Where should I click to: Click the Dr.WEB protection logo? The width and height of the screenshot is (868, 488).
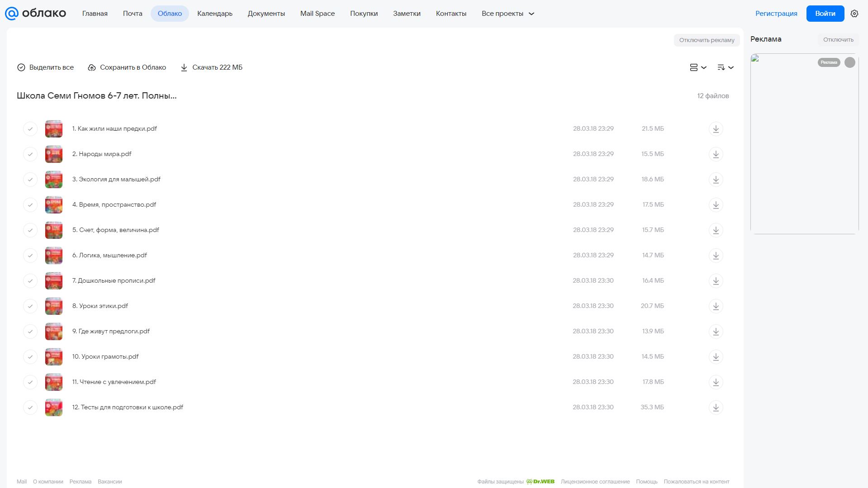click(x=541, y=482)
